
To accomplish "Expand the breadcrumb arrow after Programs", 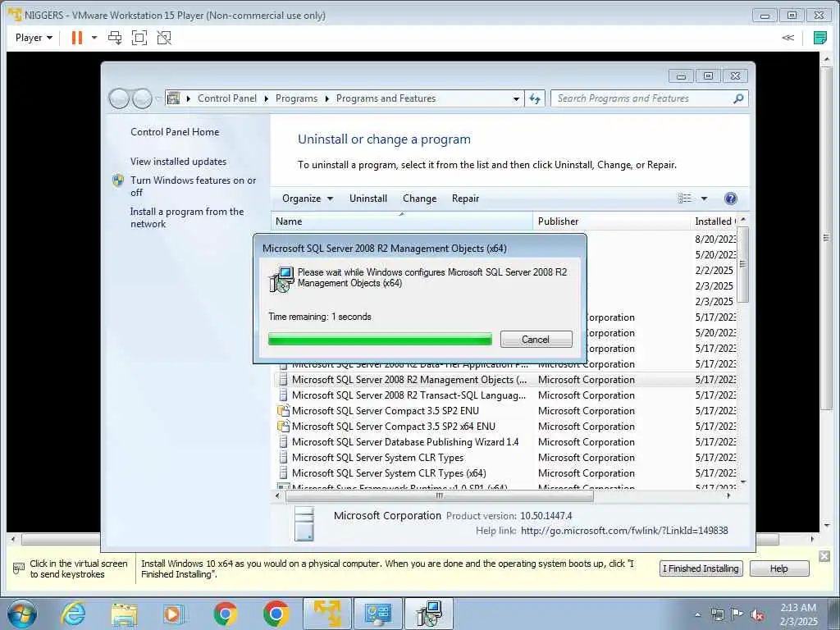I will 326,98.
